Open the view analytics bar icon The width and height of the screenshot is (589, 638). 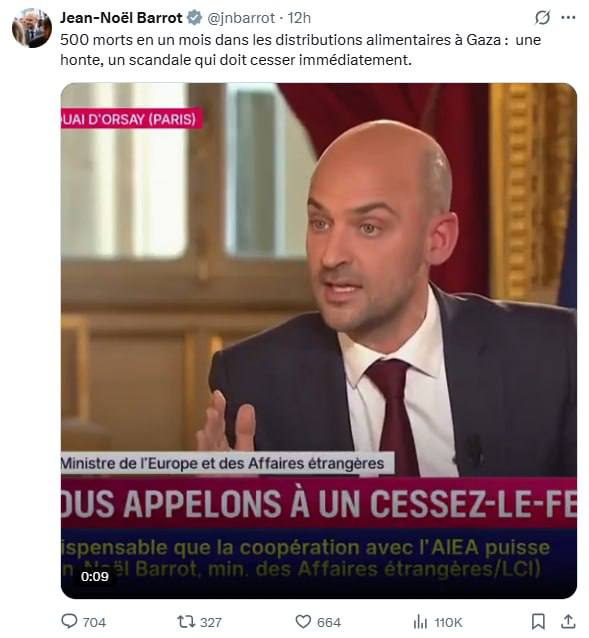420,622
